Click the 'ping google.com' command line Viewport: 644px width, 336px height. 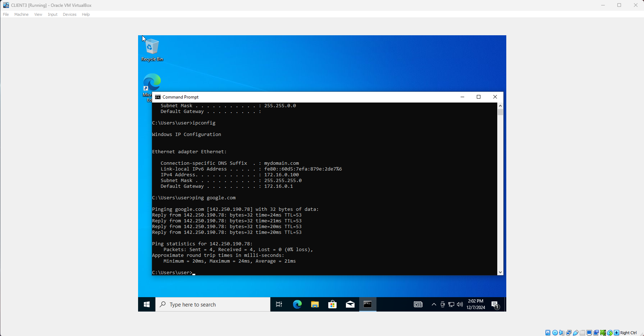pos(194,198)
